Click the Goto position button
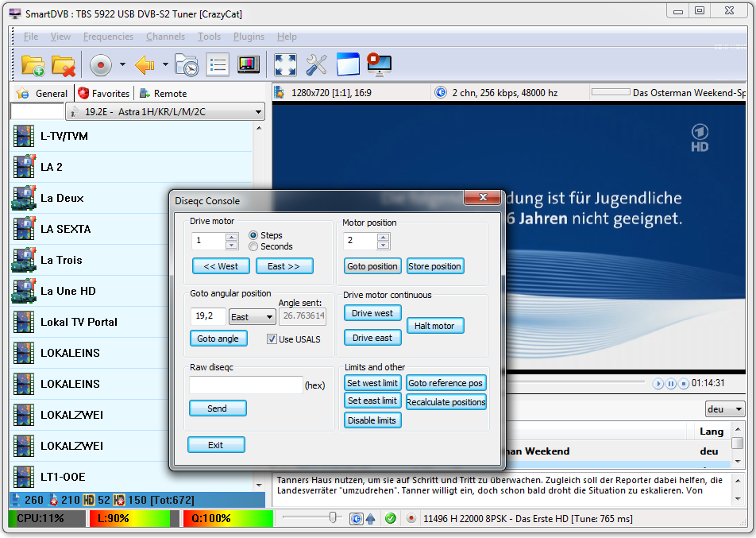This screenshot has height=538, width=756. (372, 266)
